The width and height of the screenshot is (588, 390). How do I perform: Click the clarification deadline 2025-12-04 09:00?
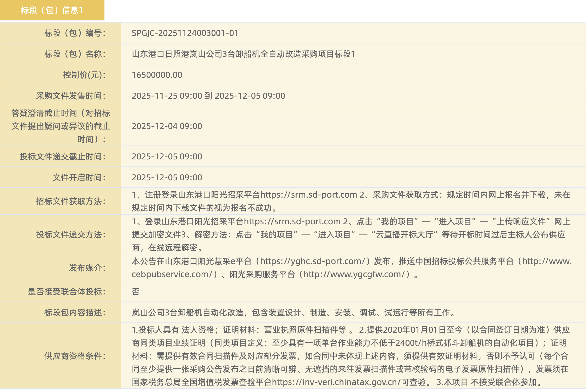click(x=167, y=126)
